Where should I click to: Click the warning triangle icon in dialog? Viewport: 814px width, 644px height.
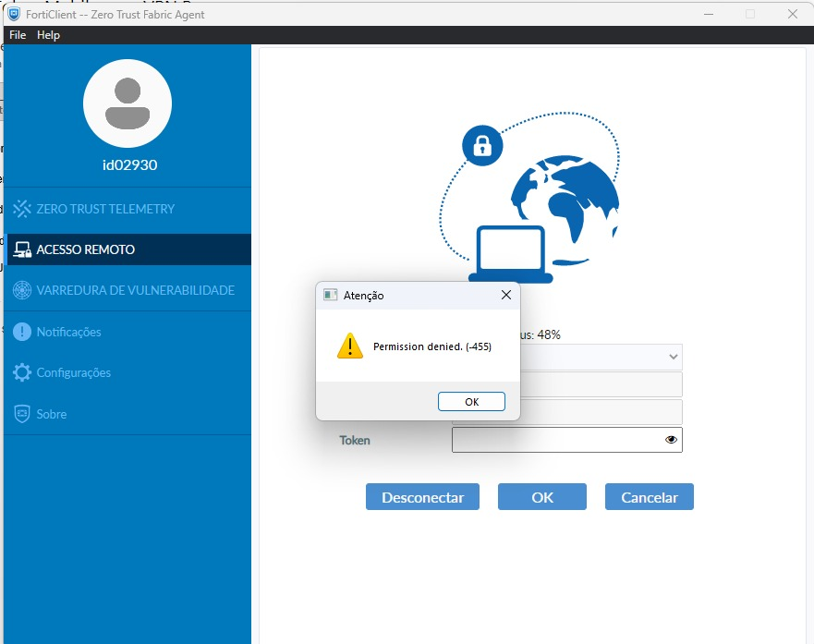tap(350, 346)
